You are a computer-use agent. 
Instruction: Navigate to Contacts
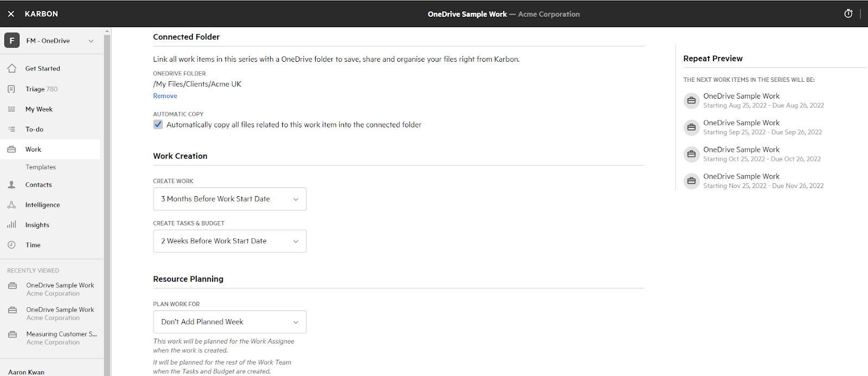pos(39,185)
